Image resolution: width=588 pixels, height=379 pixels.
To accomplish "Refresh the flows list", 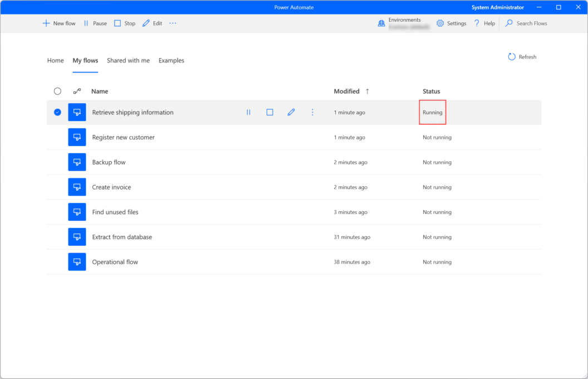I will pyautogui.click(x=522, y=57).
